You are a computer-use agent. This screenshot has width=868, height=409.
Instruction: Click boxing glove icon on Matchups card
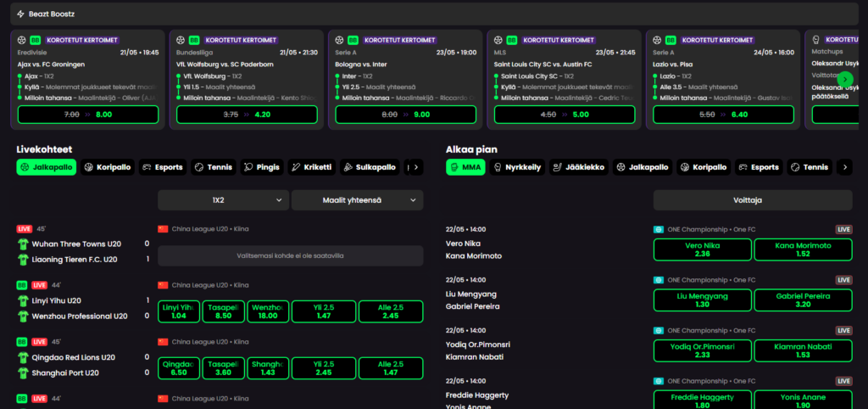point(815,40)
